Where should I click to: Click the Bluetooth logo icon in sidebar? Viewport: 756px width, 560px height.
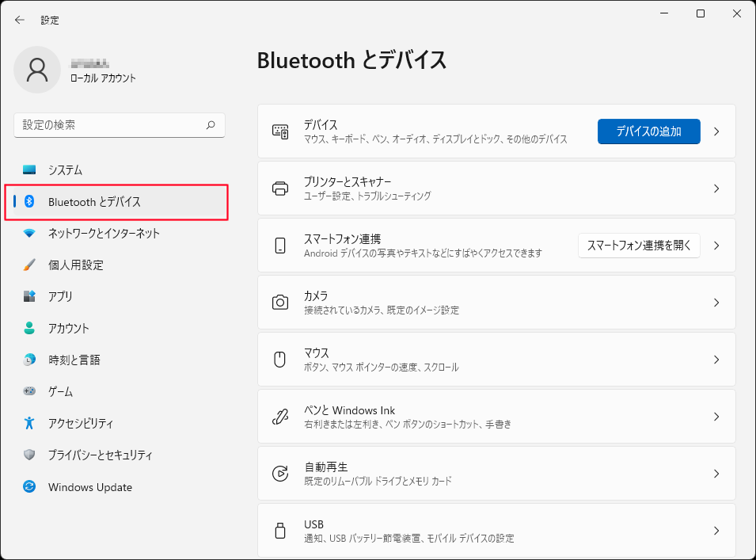click(29, 201)
